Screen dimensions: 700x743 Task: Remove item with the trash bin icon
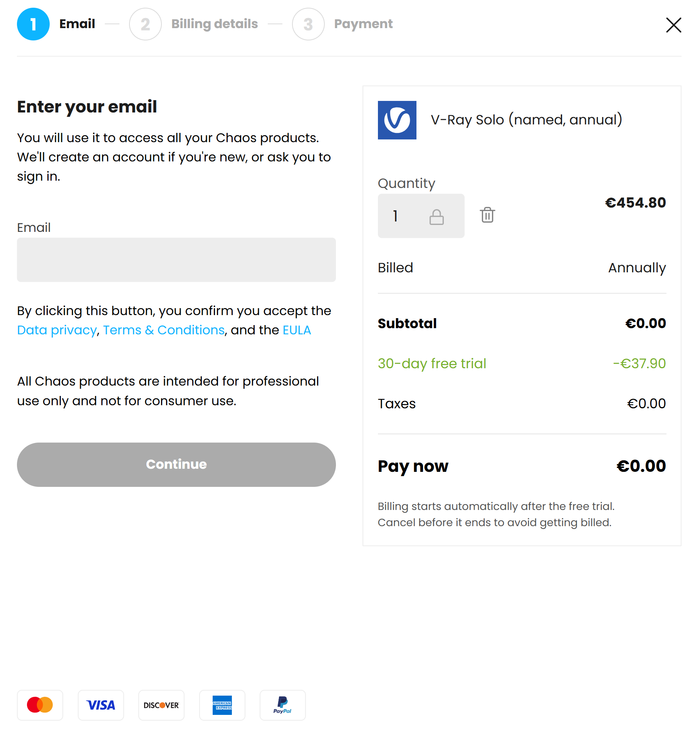point(487,215)
